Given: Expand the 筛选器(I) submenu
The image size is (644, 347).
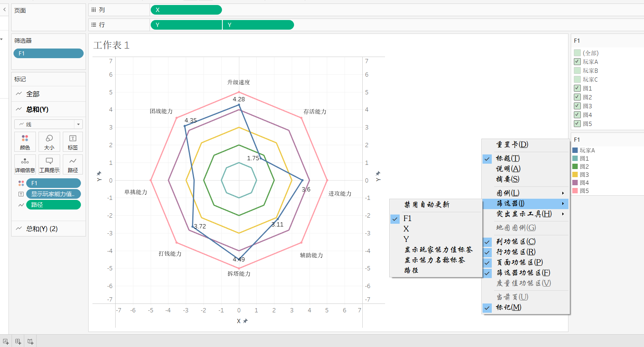Looking at the screenshot, I should click(526, 203).
